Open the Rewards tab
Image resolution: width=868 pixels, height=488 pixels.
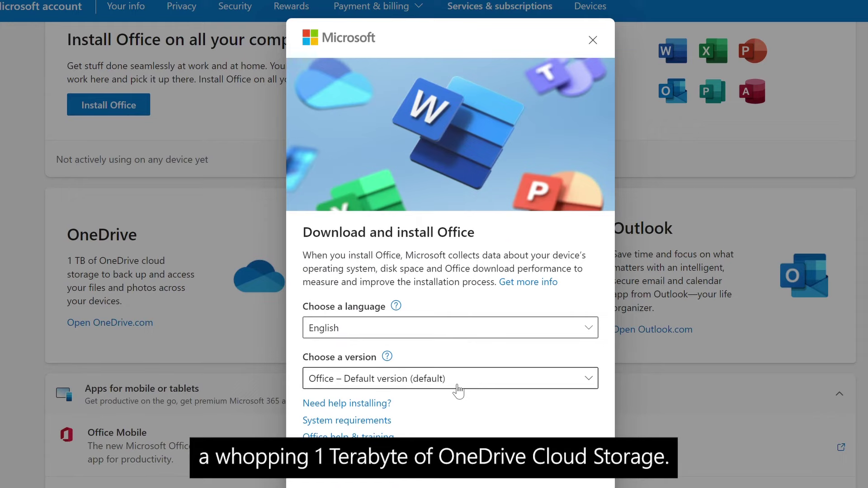[x=291, y=6]
